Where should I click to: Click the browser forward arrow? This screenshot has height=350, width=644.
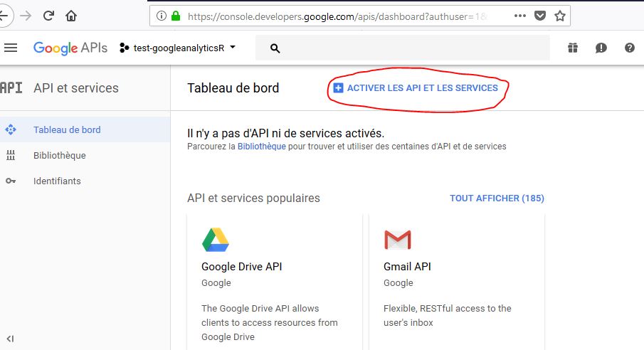(26, 16)
